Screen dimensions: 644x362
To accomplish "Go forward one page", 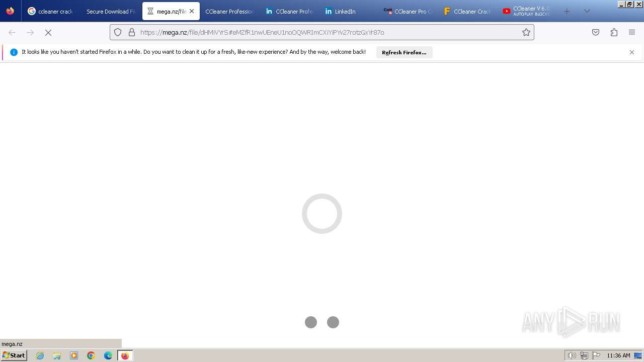I will [30, 32].
